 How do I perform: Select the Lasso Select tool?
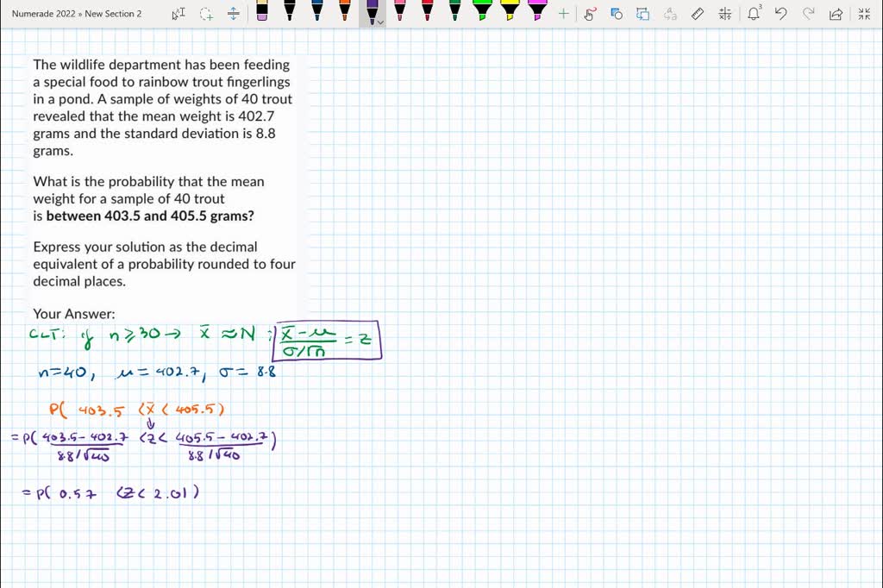206,14
